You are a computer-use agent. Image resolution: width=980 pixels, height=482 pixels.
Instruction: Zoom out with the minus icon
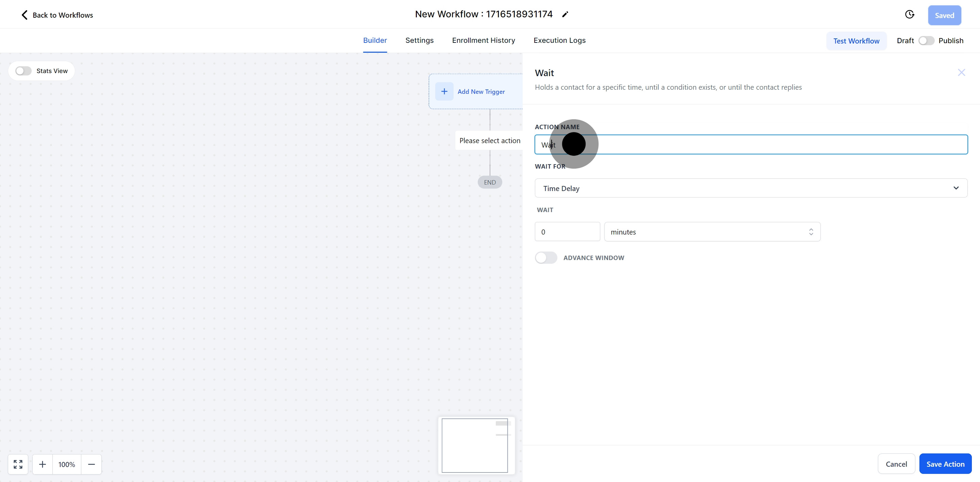91,464
